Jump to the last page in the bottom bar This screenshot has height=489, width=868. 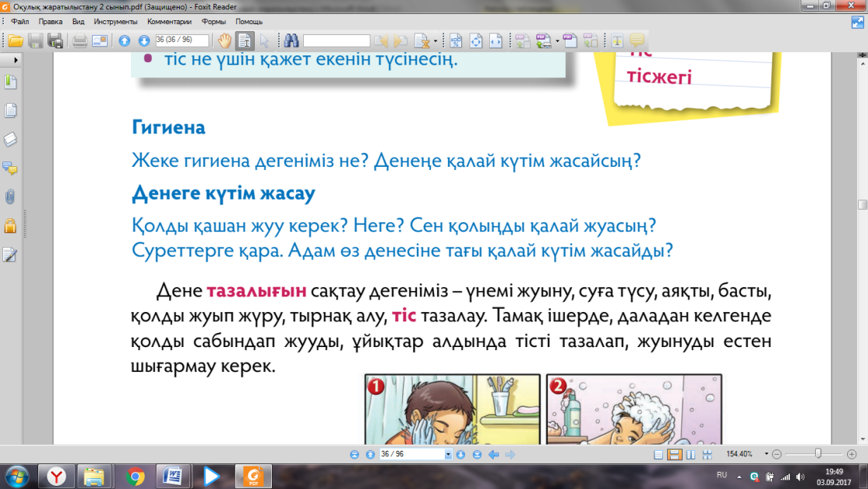click(x=477, y=455)
